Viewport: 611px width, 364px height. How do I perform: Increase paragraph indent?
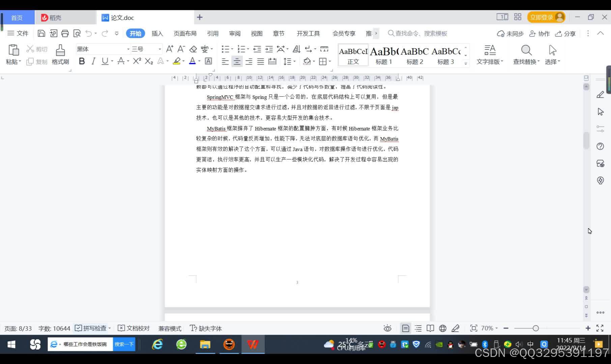(269, 49)
